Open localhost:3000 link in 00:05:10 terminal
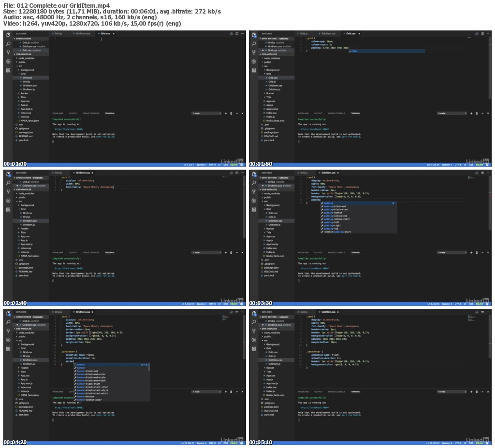 314,407
